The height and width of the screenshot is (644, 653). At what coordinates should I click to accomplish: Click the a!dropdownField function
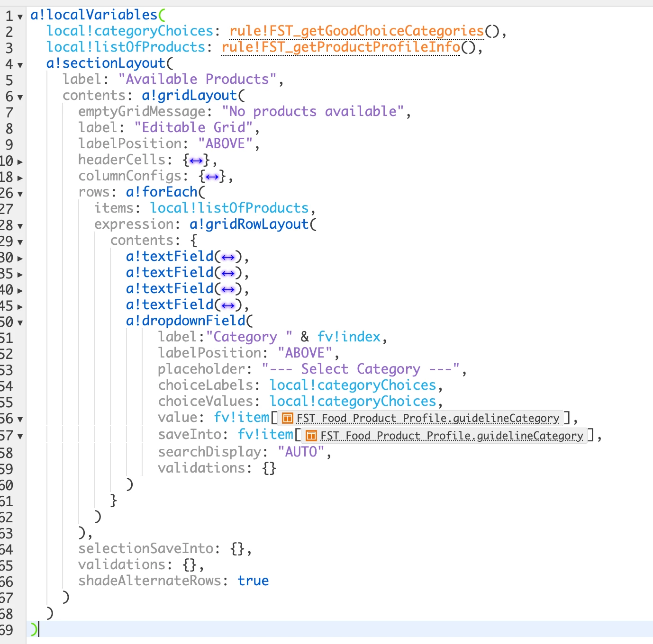point(186,321)
